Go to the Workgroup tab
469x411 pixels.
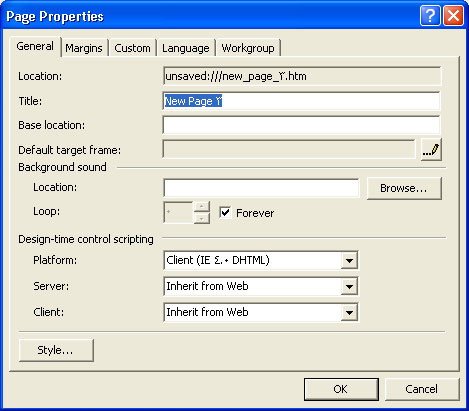pos(248,48)
